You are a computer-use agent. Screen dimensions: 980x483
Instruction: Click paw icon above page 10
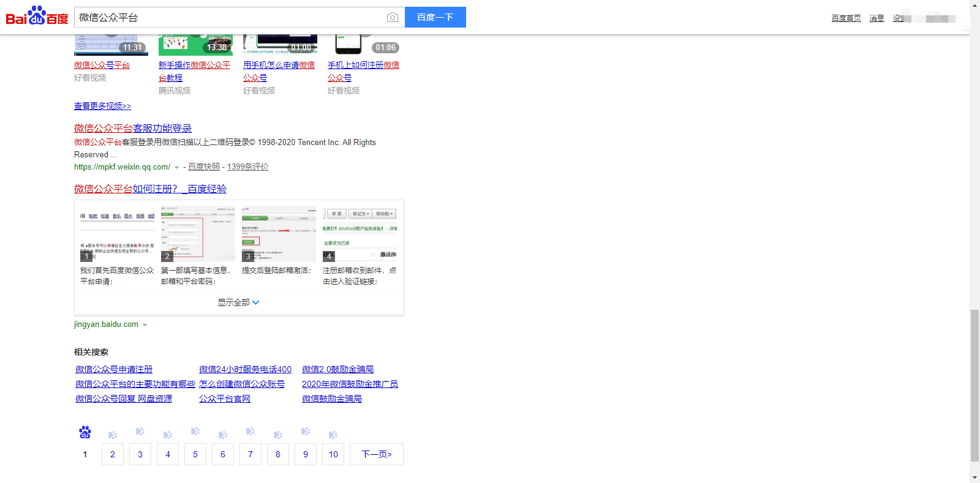333,435
